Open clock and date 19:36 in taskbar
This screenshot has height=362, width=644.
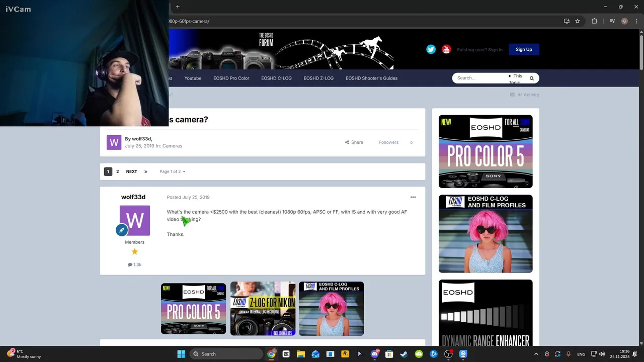click(x=620, y=354)
